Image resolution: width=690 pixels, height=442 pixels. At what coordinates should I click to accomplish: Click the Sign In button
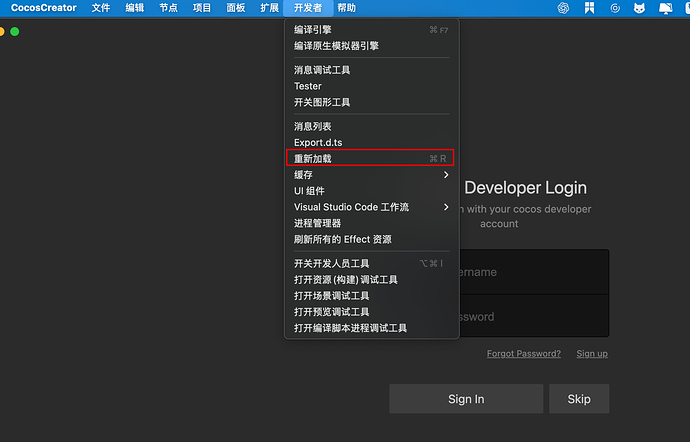[466, 399]
